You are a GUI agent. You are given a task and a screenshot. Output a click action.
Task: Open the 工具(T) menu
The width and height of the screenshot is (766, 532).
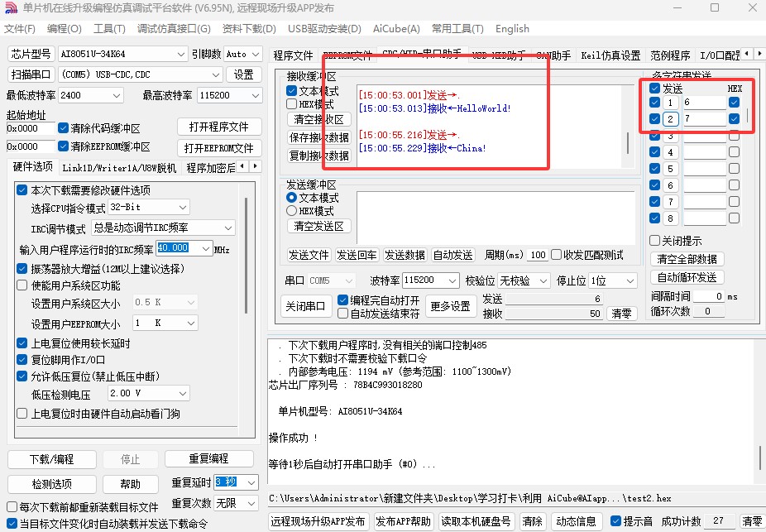tap(109, 29)
